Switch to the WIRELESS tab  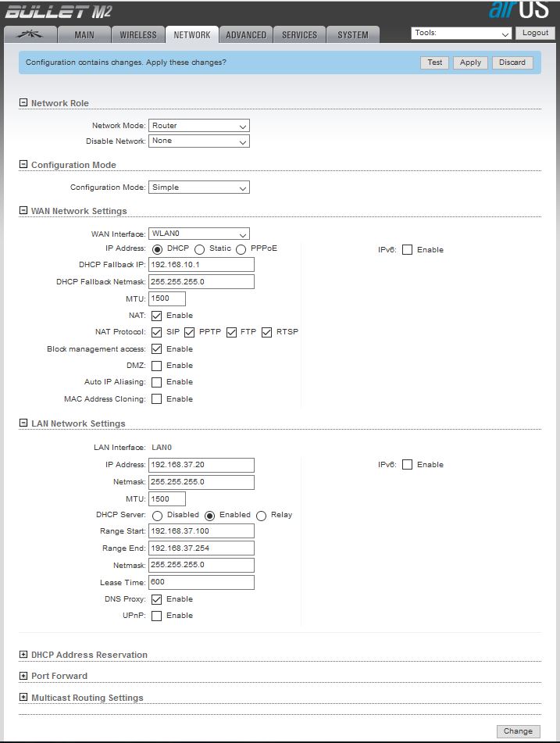pyautogui.click(x=138, y=35)
